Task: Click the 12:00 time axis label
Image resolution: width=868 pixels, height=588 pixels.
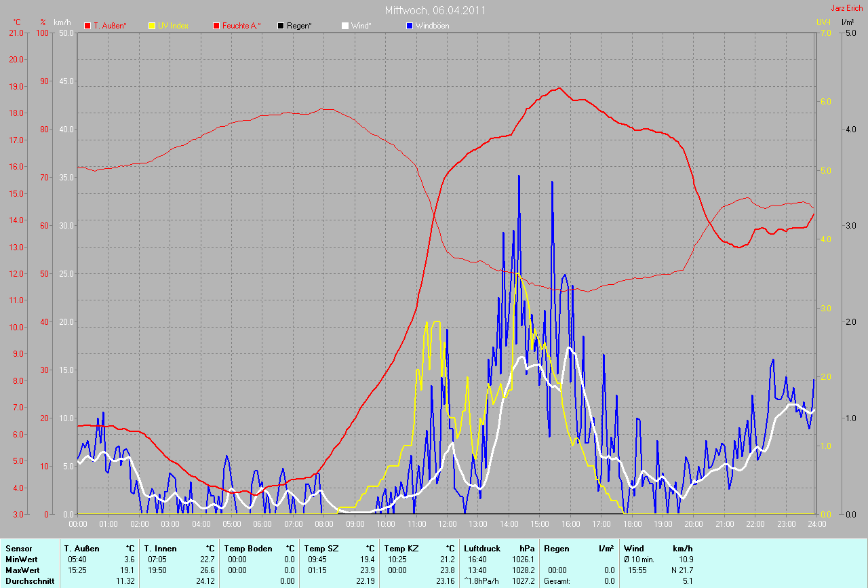Action: click(x=448, y=524)
